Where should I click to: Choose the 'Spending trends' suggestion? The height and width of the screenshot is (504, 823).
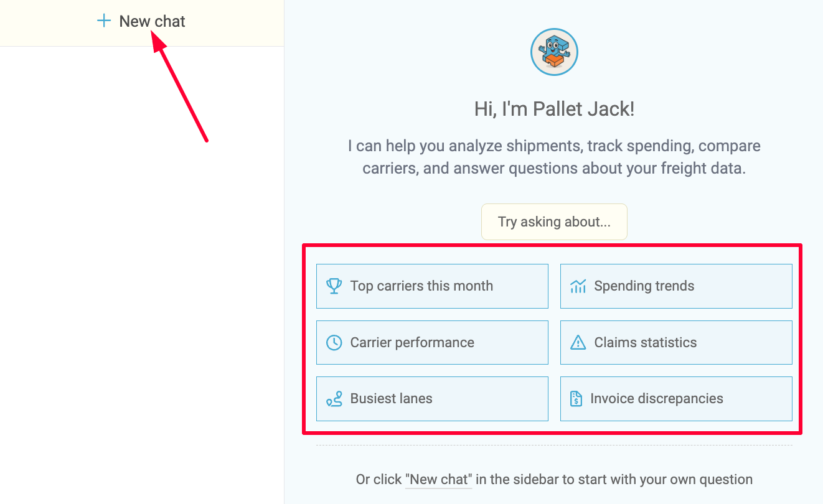[676, 286]
